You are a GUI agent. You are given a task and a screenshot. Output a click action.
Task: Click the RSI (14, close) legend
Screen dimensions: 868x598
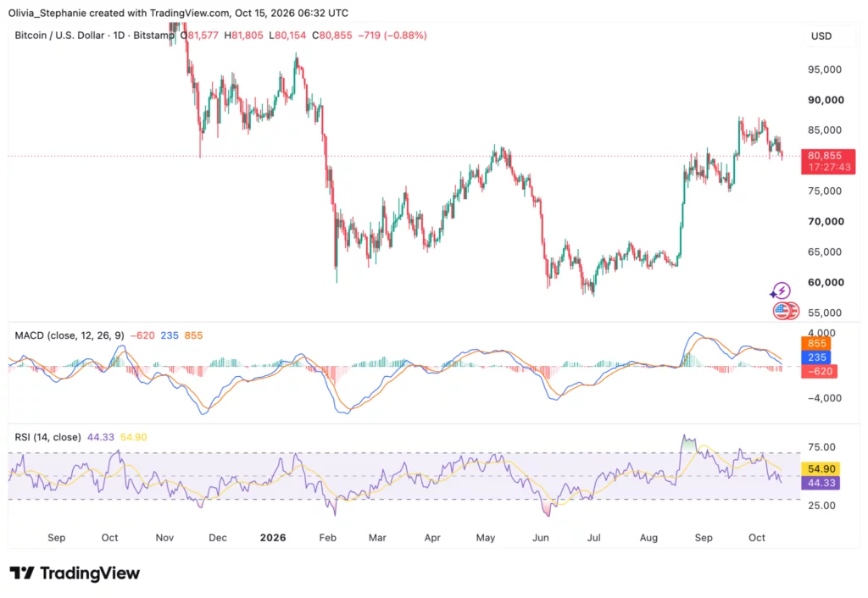pyautogui.click(x=47, y=437)
